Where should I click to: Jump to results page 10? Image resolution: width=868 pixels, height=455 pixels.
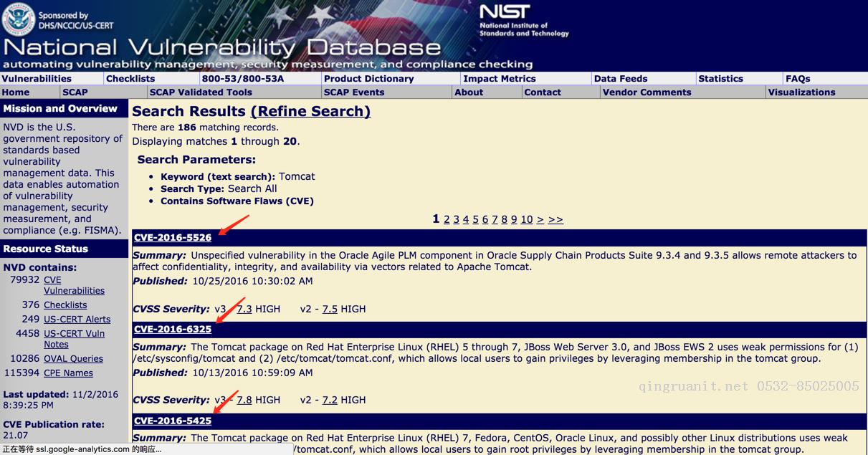coord(527,220)
